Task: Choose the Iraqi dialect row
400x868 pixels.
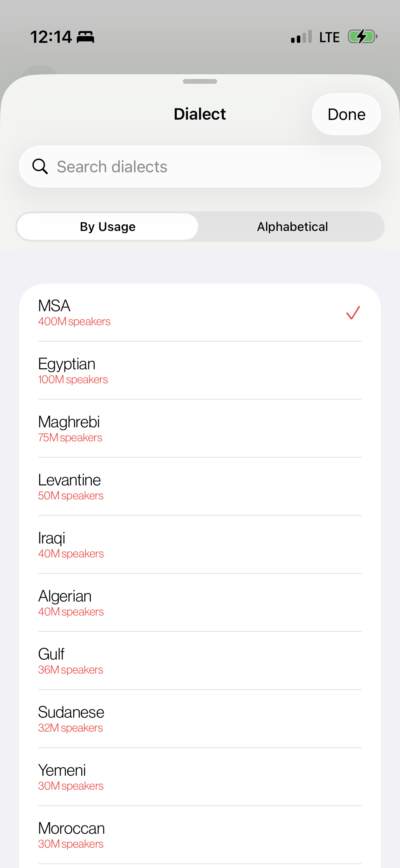Action: click(200, 544)
